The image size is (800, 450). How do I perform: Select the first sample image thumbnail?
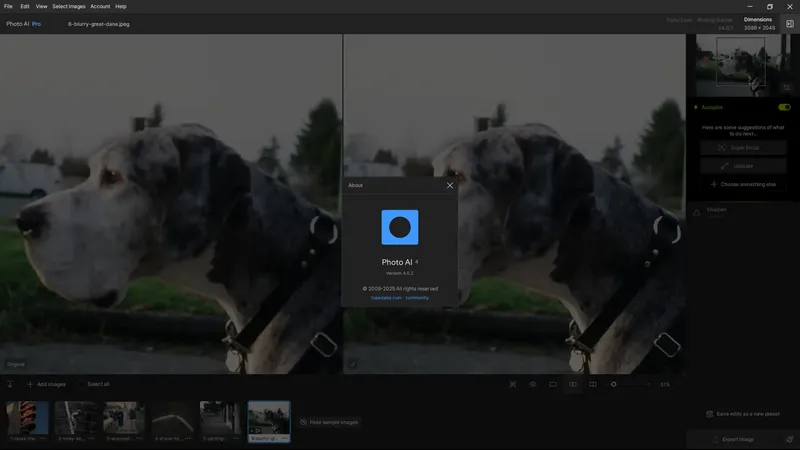tap(27, 421)
